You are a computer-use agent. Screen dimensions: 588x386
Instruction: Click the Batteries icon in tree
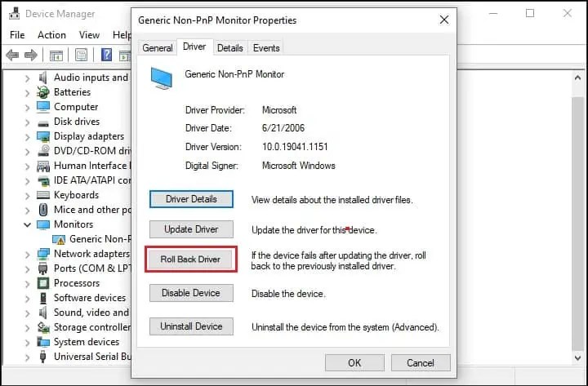(x=43, y=92)
